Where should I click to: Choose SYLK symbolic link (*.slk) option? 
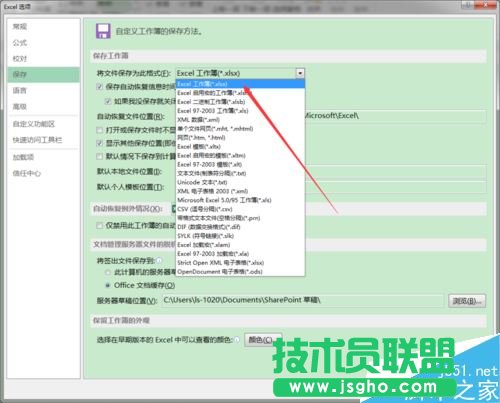click(x=240, y=236)
